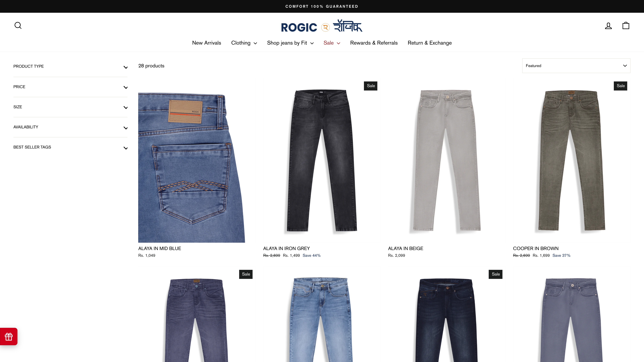Screen dimensions: 644x362
Task: Open the search magnifier icon
Action: (x=18, y=25)
